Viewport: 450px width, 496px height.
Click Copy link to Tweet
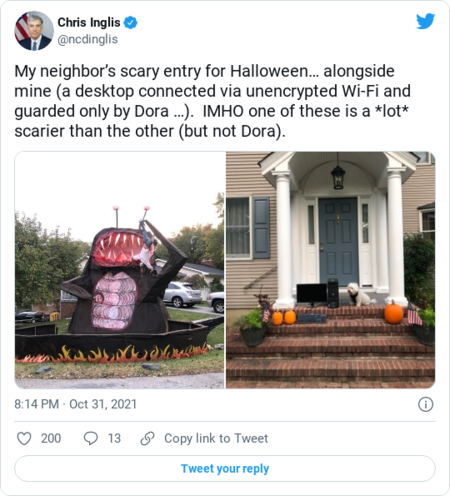click(x=216, y=438)
